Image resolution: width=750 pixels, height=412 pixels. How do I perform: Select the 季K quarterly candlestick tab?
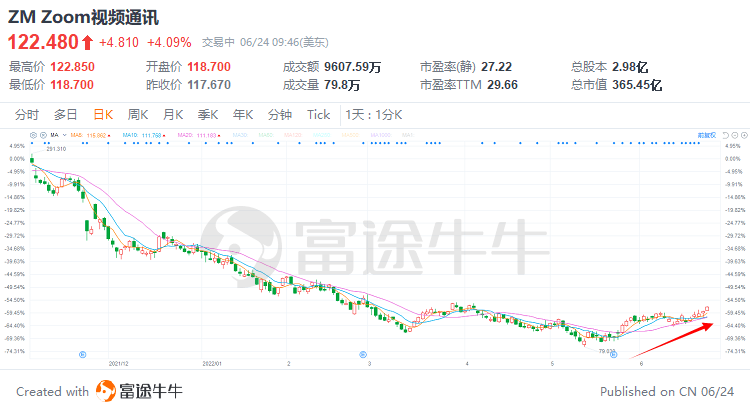(208, 115)
